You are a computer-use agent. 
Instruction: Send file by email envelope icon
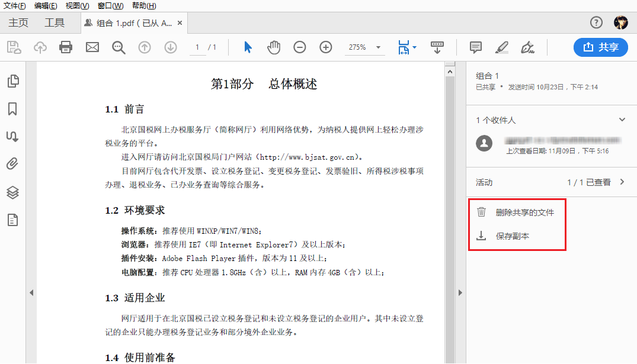pyautogui.click(x=92, y=47)
